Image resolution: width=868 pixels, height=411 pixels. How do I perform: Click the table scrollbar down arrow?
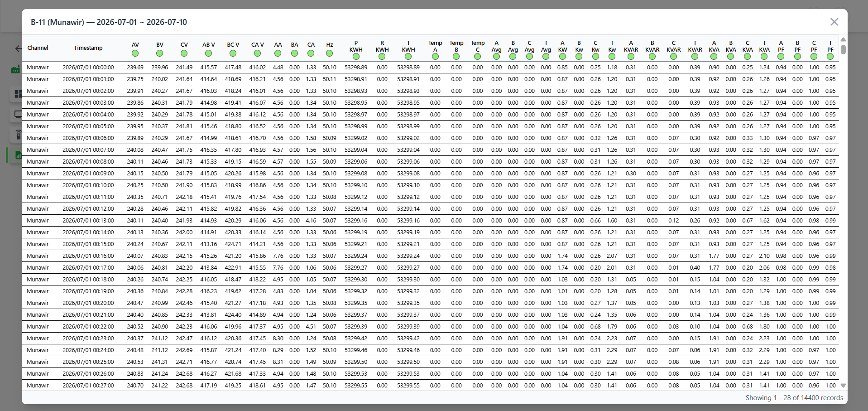(x=843, y=386)
